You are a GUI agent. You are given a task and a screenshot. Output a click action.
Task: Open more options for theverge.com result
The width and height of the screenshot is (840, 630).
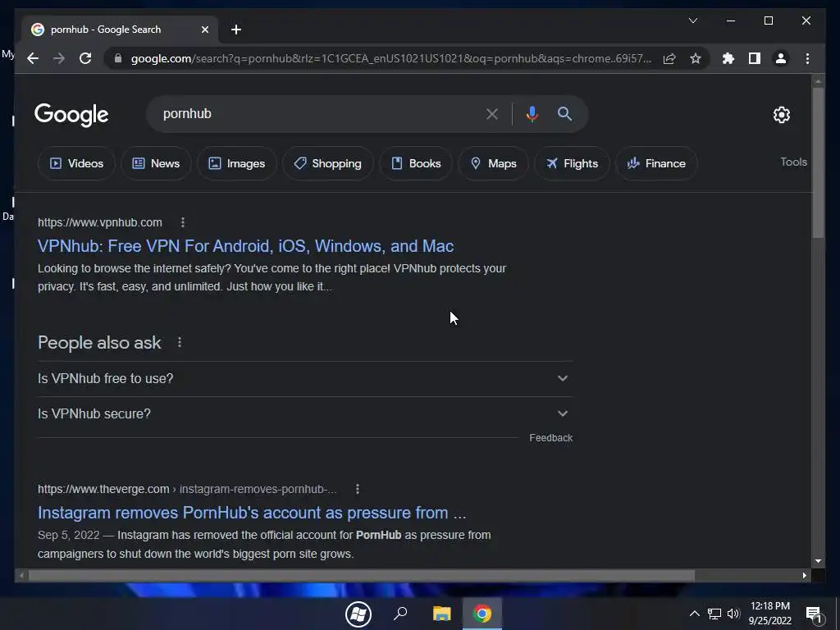point(358,489)
